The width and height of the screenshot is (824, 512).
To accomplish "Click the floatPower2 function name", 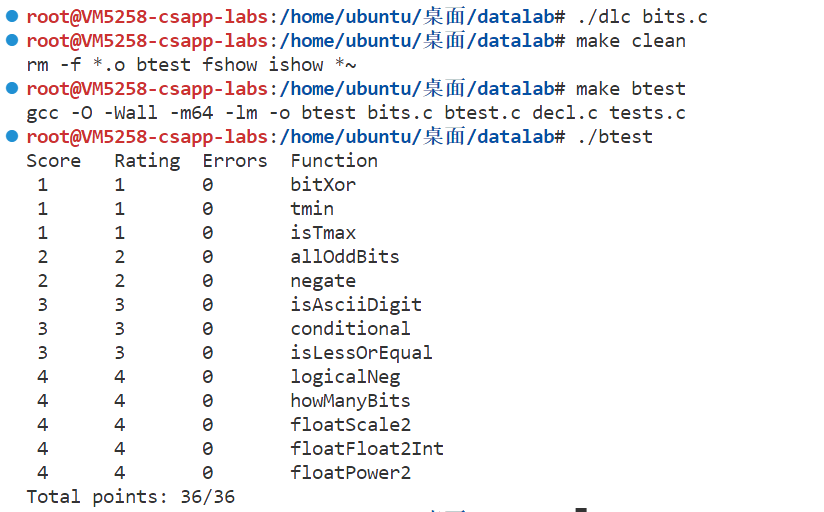I will (350, 473).
